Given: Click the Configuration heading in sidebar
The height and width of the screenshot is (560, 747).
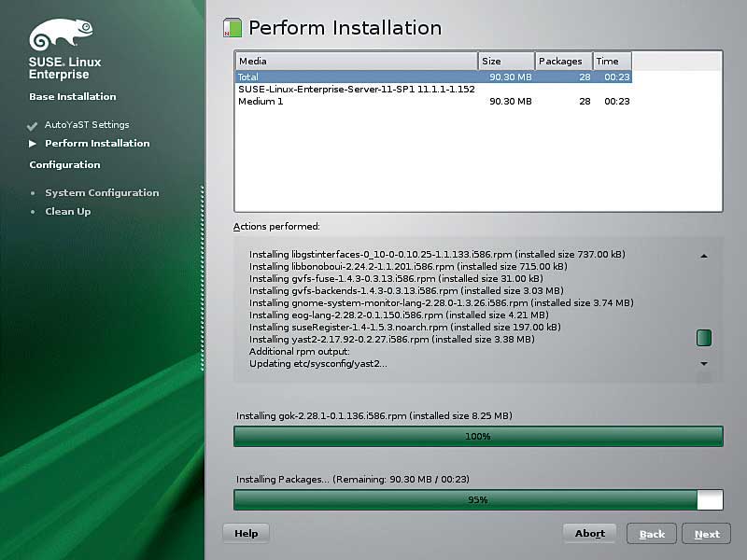Looking at the screenshot, I should (64, 165).
